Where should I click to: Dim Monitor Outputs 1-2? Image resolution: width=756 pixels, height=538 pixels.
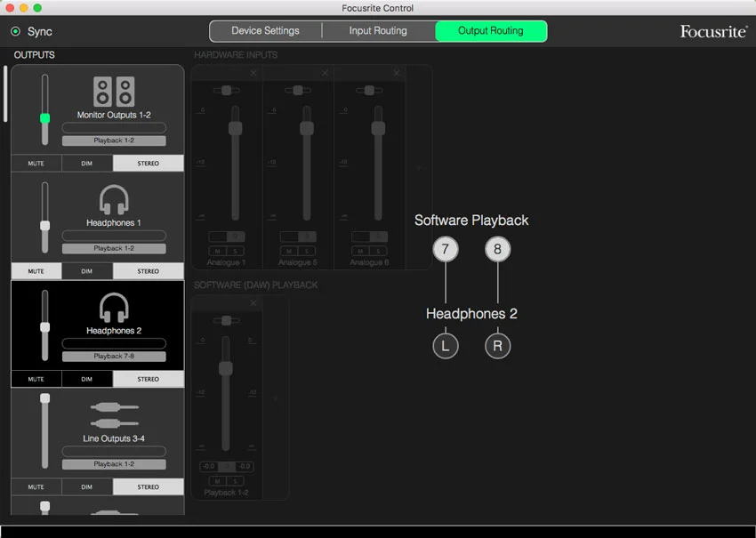click(87, 164)
